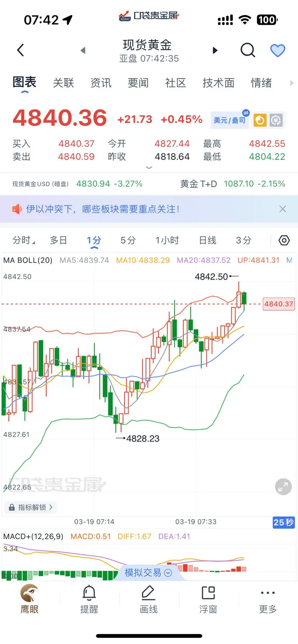Expand chart to fullscreen
This screenshot has height=644, width=298.
[x=283, y=487]
